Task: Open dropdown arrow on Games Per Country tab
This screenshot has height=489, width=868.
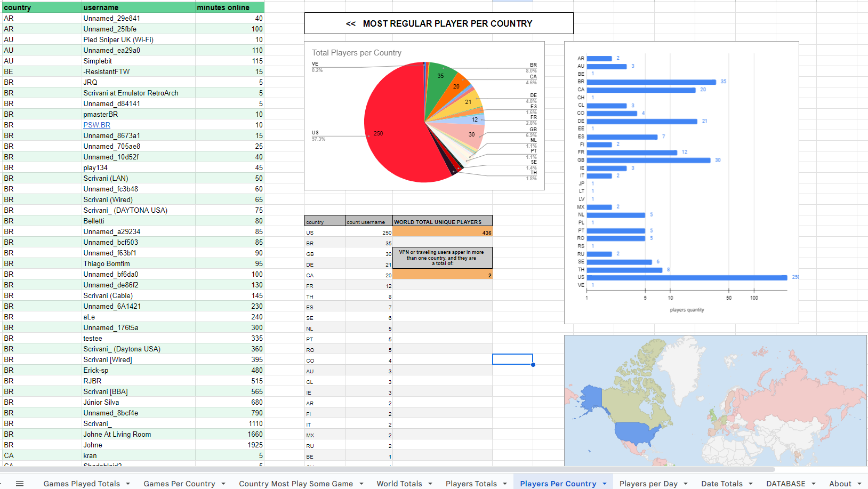Action: [223, 484]
